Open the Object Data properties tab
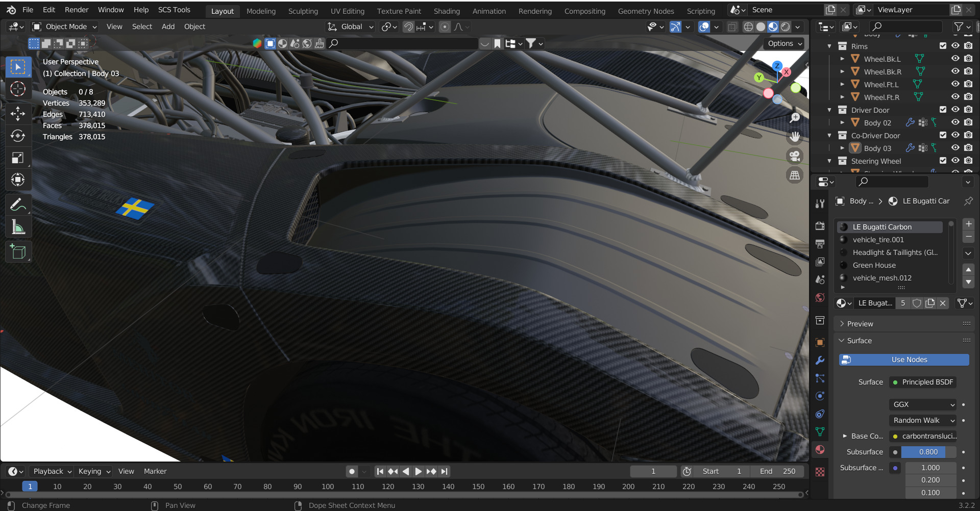The image size is (980, 511). click(x=820, y=431)
